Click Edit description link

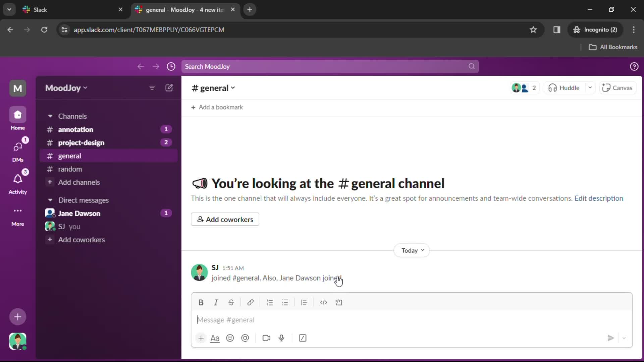coord(599,198)
